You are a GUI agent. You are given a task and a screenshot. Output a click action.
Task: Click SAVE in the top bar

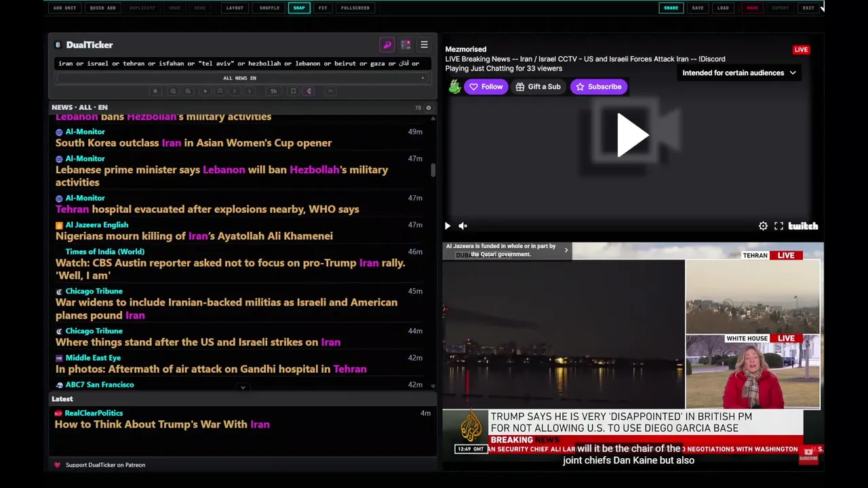pos(698,8)
